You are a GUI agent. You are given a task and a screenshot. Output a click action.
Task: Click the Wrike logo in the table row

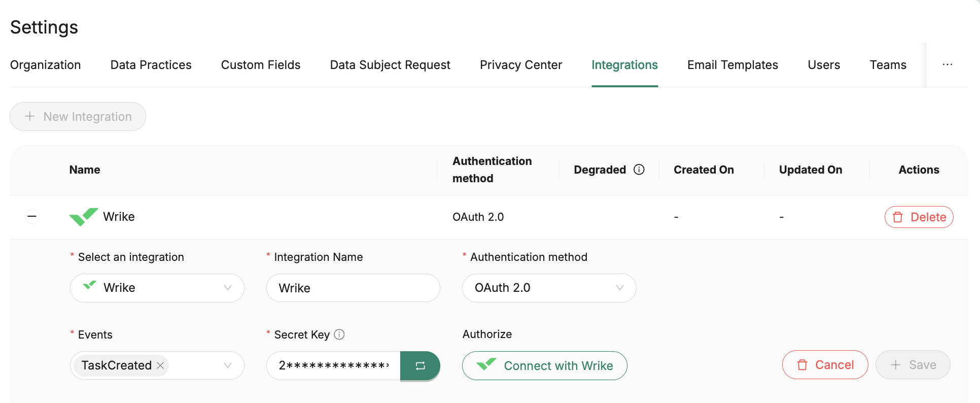coord(83,217)
